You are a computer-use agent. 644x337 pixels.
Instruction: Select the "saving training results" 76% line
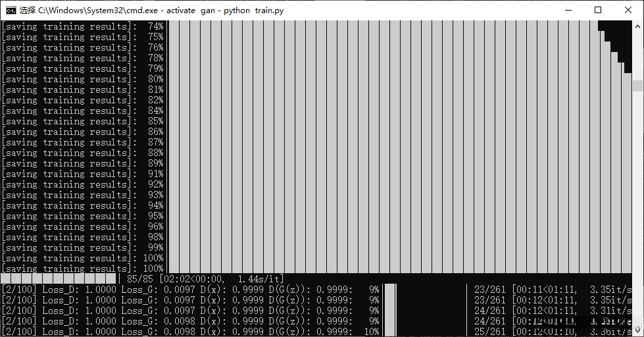point(82,47)
